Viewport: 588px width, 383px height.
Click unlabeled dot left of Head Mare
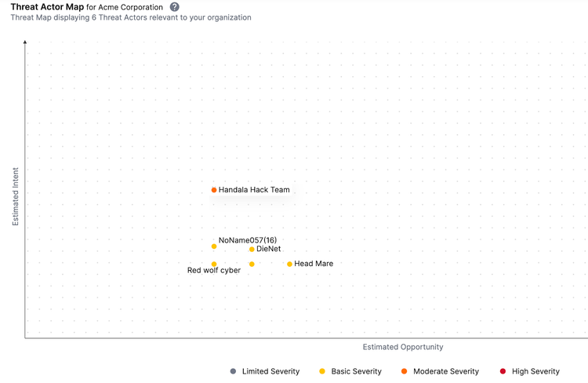click(x=252, y=264)
